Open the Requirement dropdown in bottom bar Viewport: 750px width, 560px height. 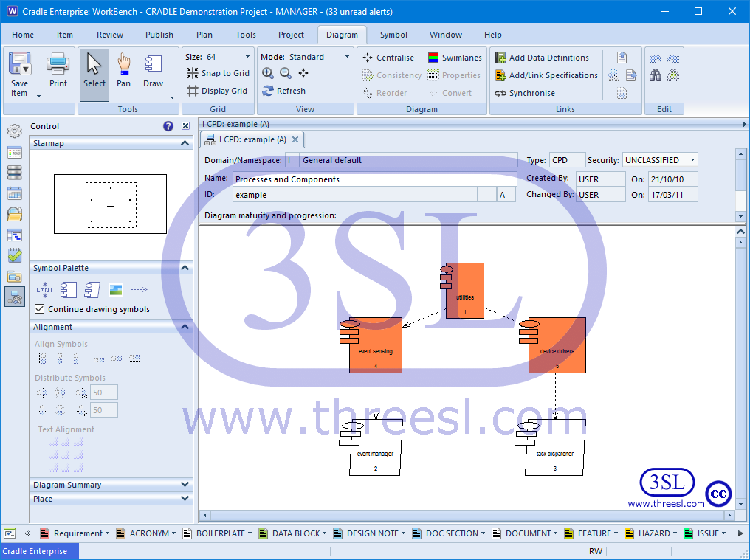107,533
